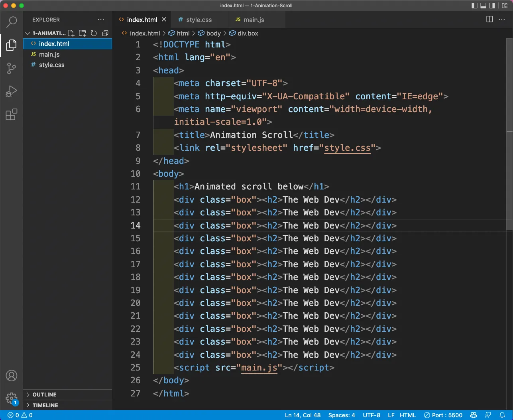This screenshot has width=513, height=420.
Task: Open the Accounts menu icon
Action: 12,375
